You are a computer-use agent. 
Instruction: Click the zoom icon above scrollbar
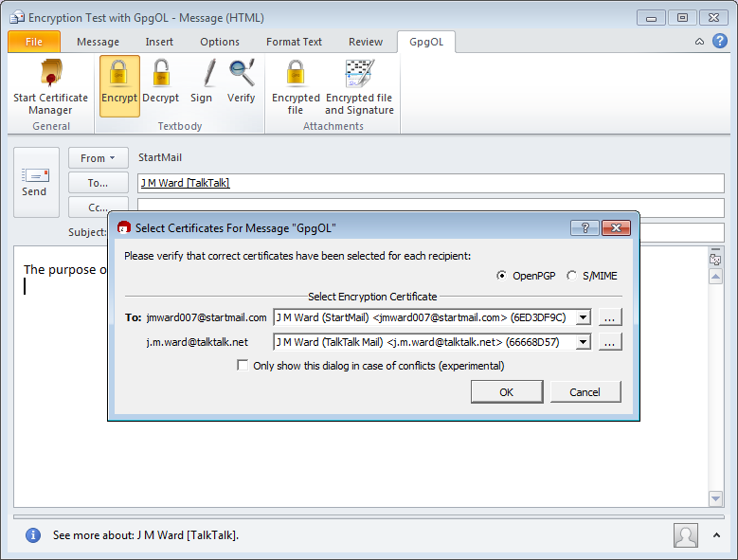(715, 260)
